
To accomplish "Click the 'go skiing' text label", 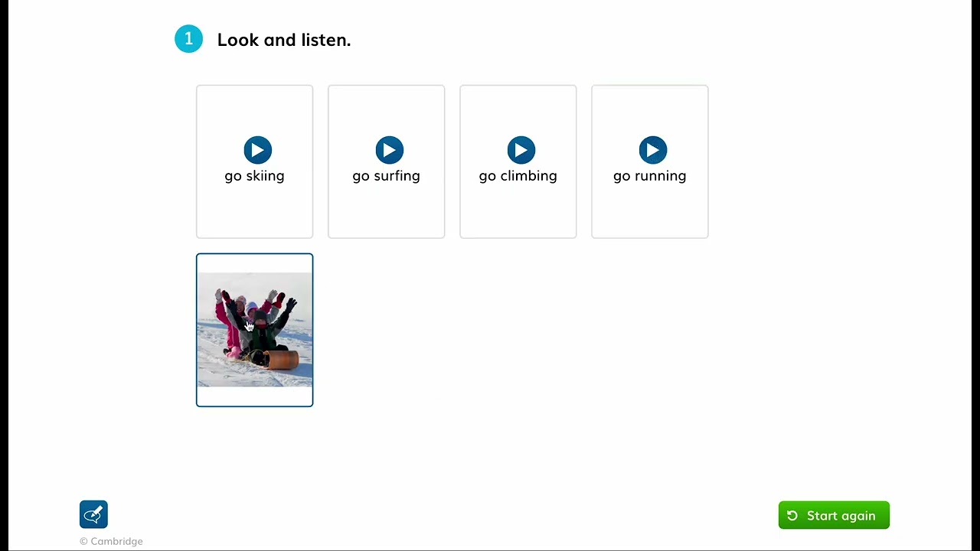I will click(254, 176).
